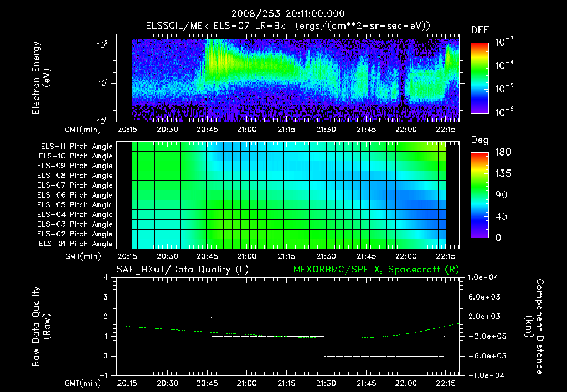Click the 6.0e+03 right axis label
Screen dimensions: 567x392
click(x=484, y=297)
